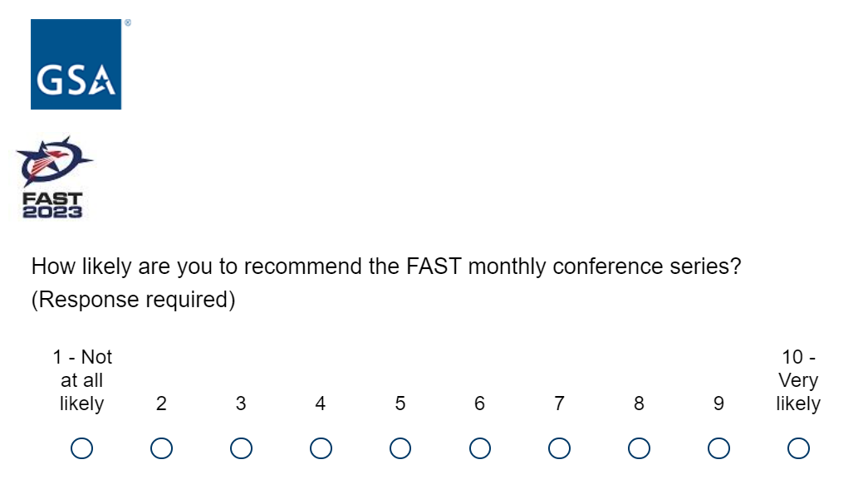868x489 pixels.
Task: Click the number 9 scale label
Action: [718, 403]
